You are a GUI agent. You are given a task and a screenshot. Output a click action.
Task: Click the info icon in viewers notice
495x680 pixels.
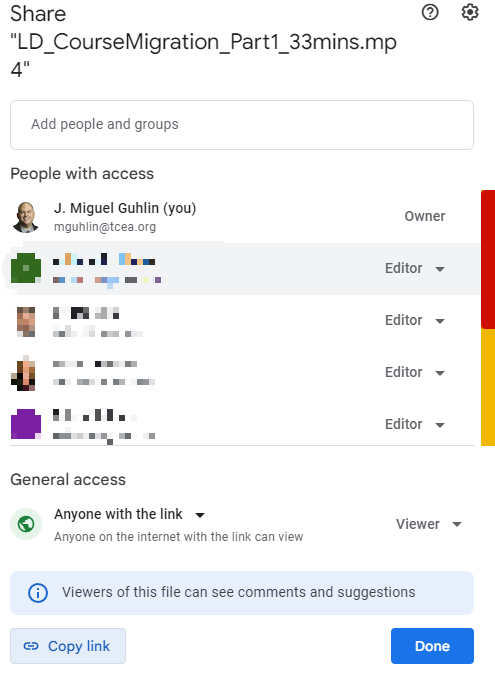38,593
